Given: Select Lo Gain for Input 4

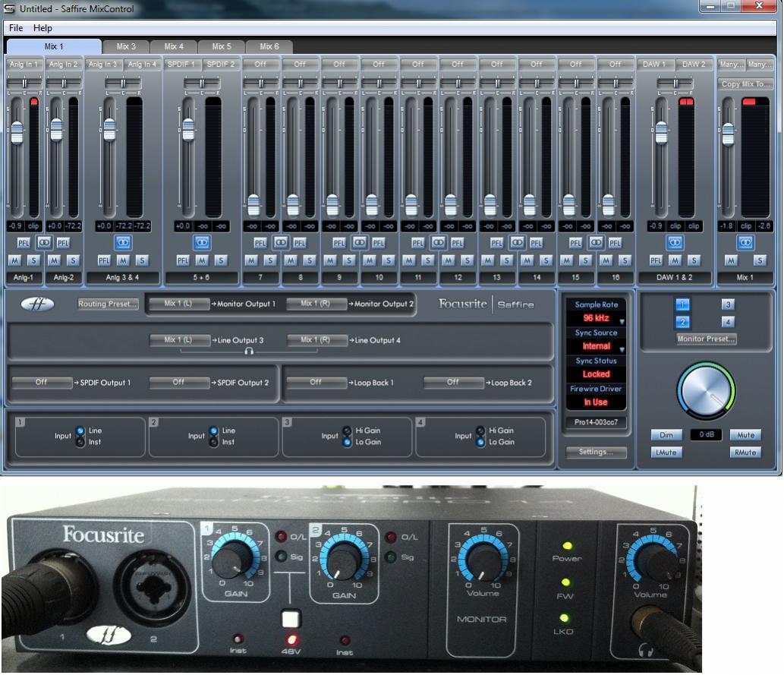Looking at the screenshot, I should coord(480,442).
